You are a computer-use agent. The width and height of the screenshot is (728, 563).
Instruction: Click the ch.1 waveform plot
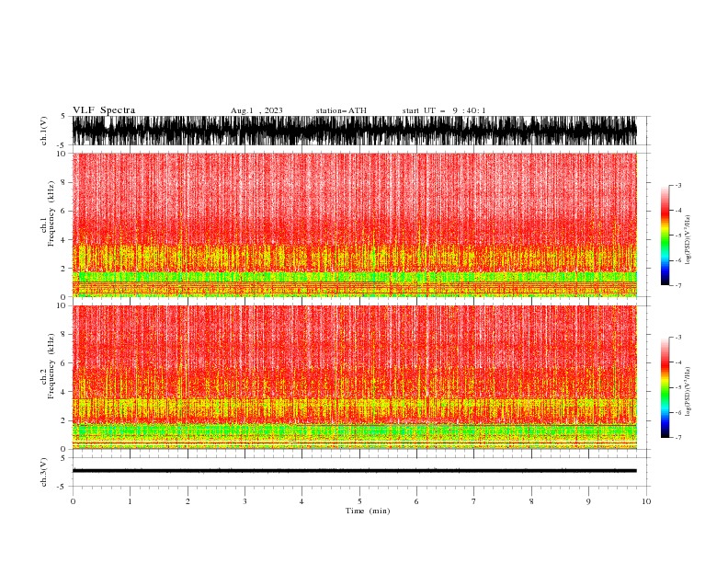[x=355, y=131]
